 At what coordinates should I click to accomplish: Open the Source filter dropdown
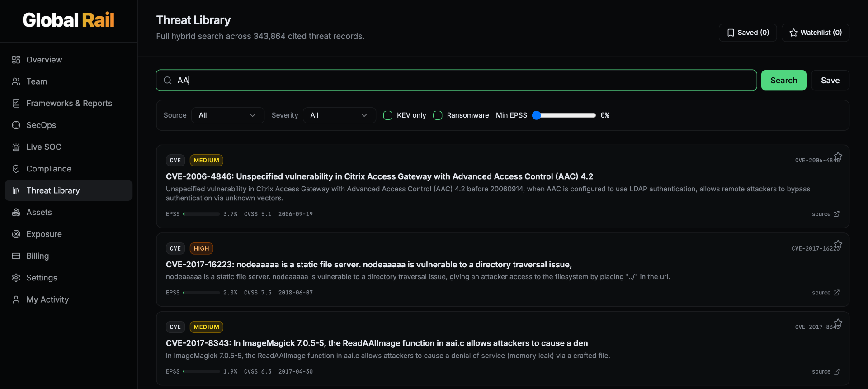coord(228,115)
